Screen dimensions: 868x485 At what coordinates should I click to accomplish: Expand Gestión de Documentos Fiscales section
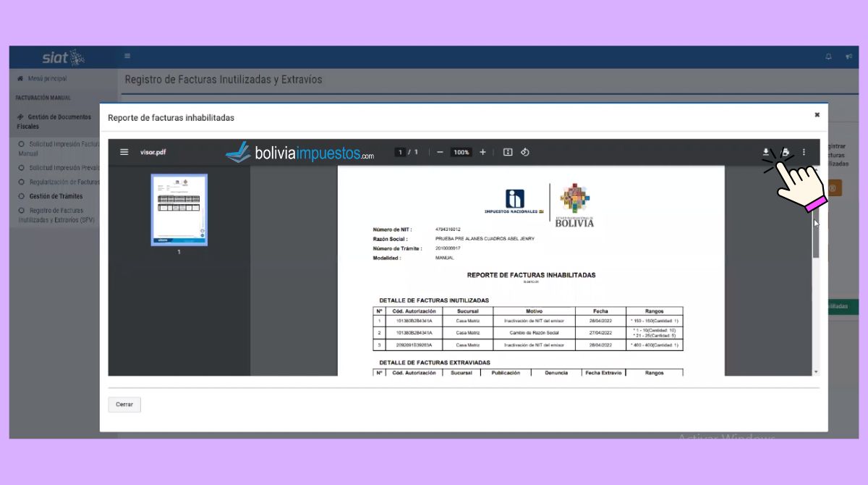coord(54,121)
